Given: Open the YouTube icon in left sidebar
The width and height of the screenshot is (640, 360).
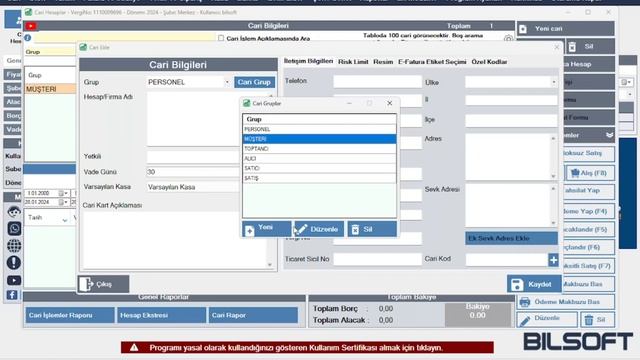Looking at the screenshot, I should [x=14, y=280].
